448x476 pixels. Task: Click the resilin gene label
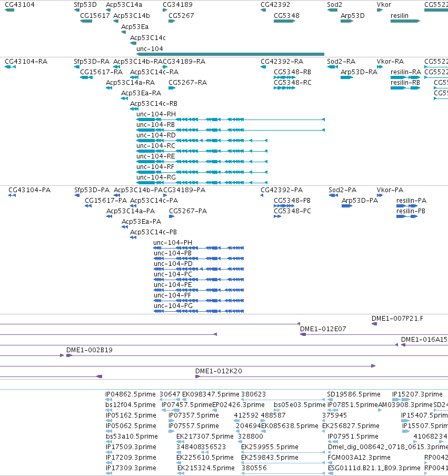tap(400, 15)
